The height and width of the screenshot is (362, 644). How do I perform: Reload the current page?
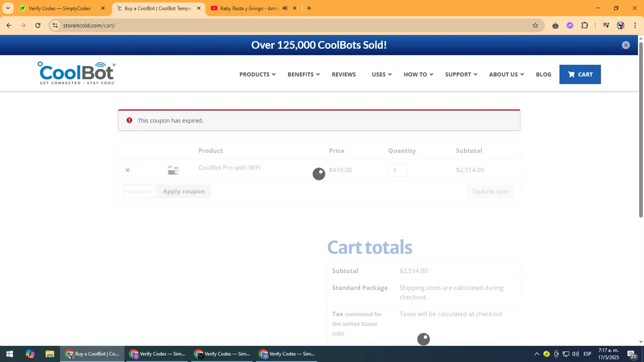pyautogui.click(x=38, y=25)
